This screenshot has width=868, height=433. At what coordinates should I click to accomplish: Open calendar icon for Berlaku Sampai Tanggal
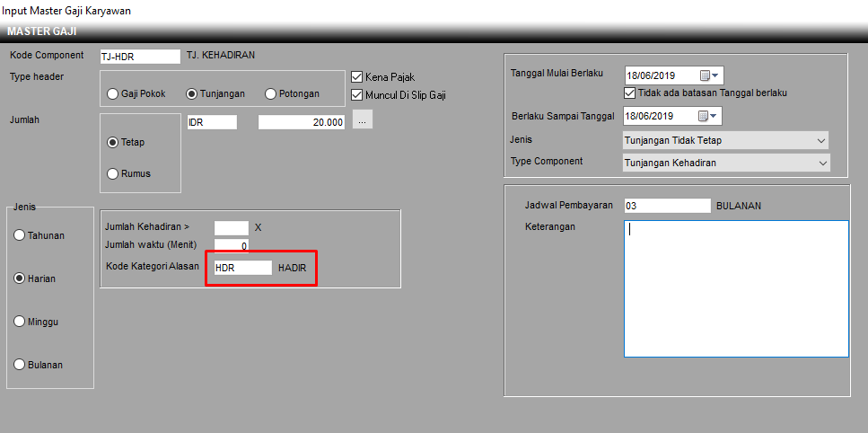(x=703, y=116)
